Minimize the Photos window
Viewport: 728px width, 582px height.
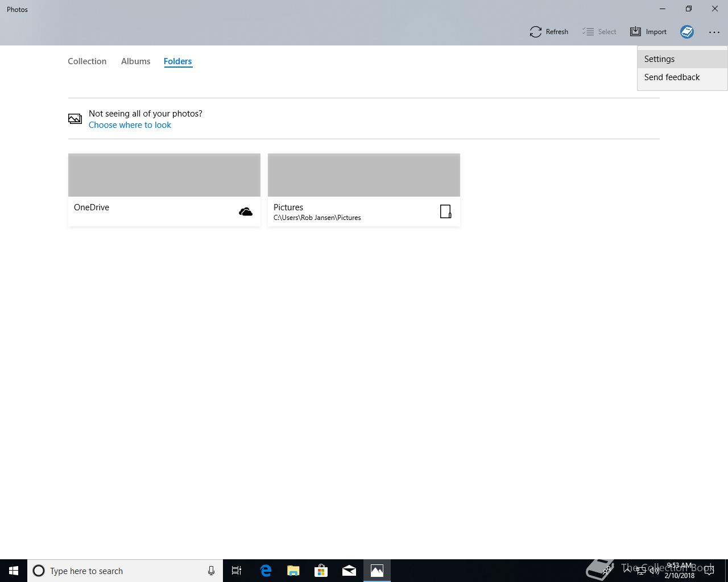(663, 9)
